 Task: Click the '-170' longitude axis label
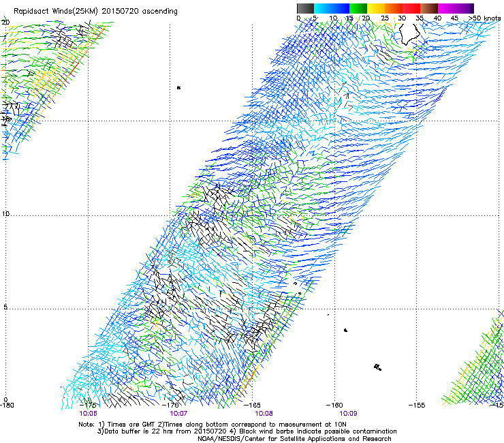click(170, 405)
